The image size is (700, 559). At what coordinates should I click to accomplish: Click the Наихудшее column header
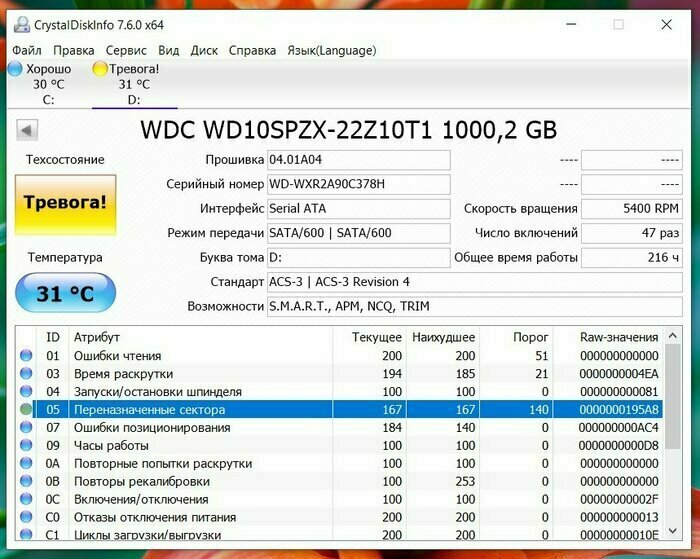coord(443,337)
